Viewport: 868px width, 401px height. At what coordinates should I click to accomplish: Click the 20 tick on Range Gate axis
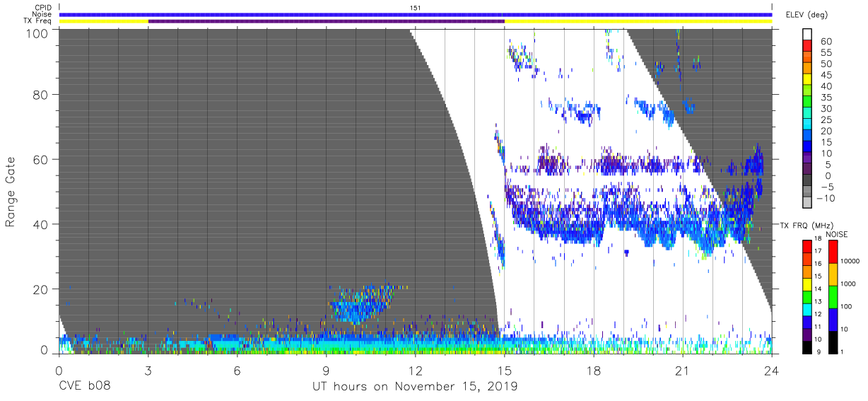[42, 289]
